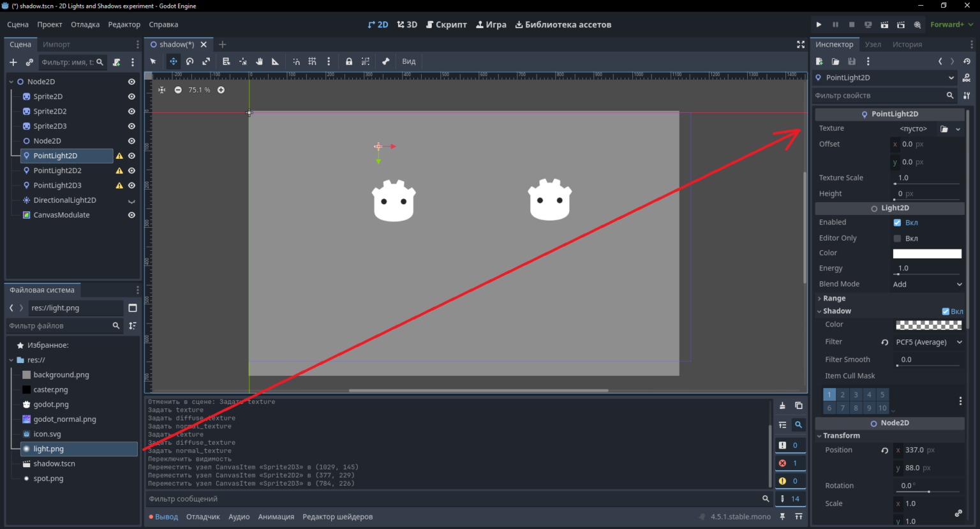Show the hidden DirectionalLight2D node
The image size is (980, 529).
coord(131,200)
